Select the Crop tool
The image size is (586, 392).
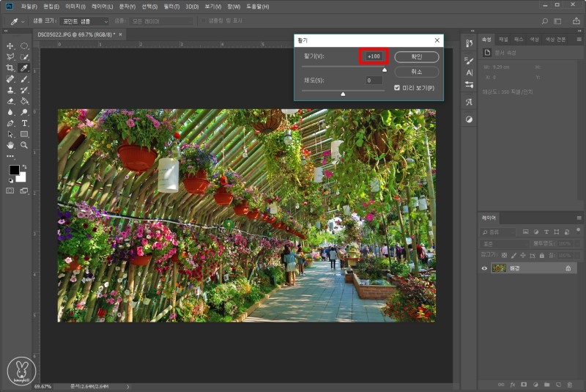10,67
